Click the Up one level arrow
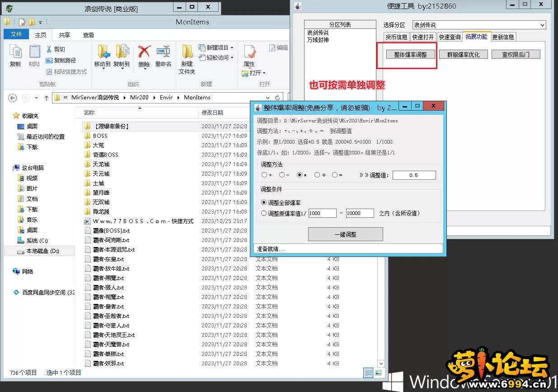This screenshot has width=558, height=392. coord(46,98)
